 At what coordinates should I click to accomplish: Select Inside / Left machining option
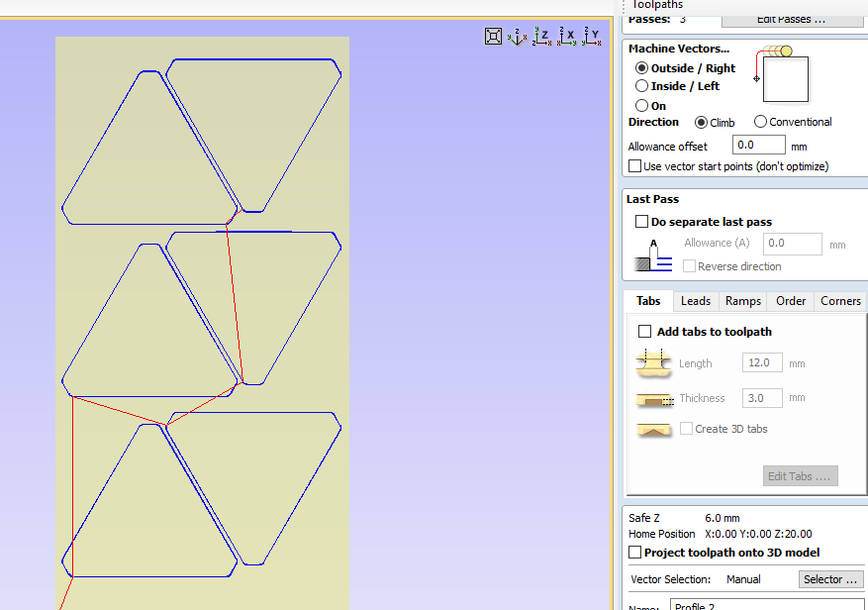click(x=641, y=86)
